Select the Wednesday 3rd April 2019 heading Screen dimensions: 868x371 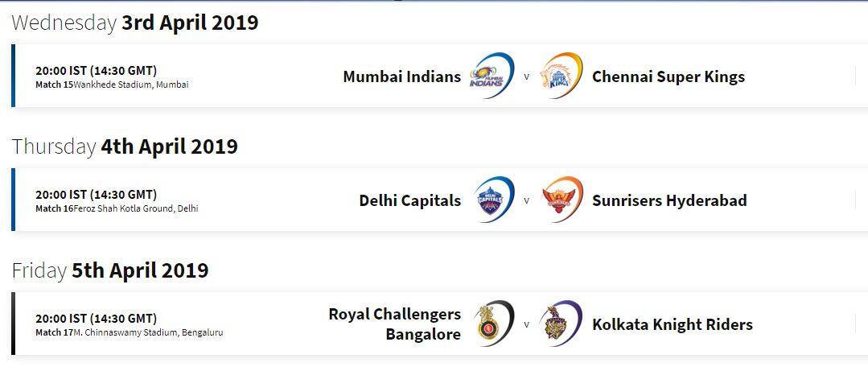coord(135,23)
